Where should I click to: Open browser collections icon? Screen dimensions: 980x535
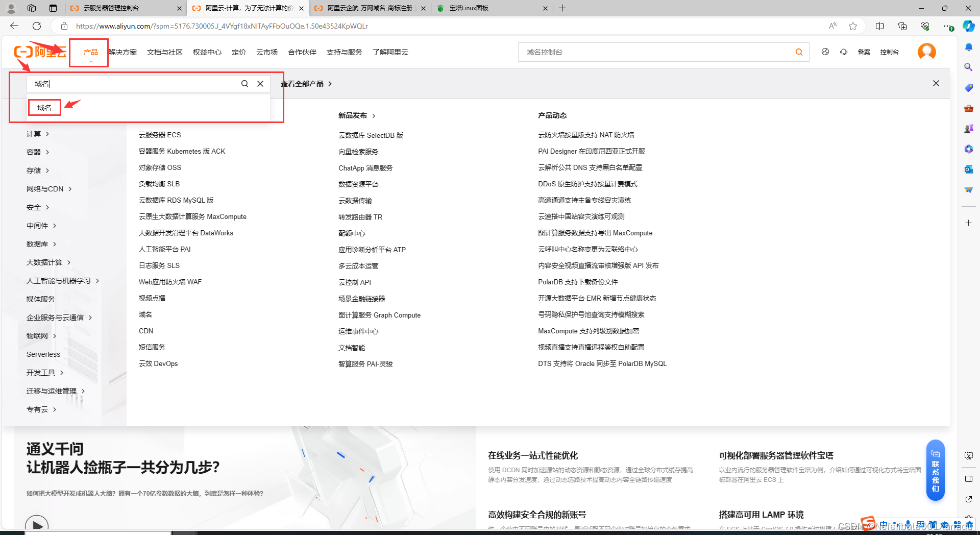click(x=902, y=26)
